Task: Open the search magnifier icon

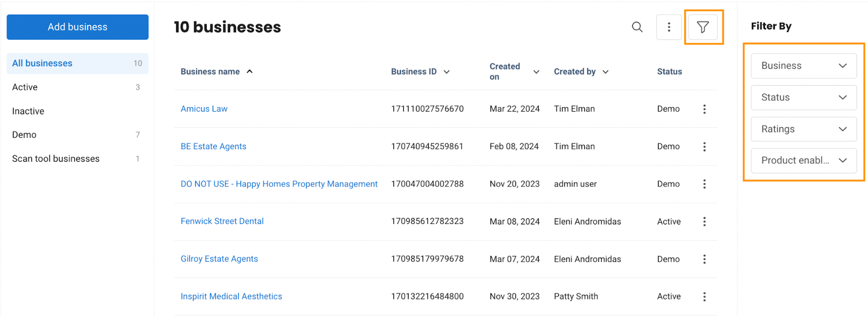Action: pyautogui.click(x=637, y=27)
